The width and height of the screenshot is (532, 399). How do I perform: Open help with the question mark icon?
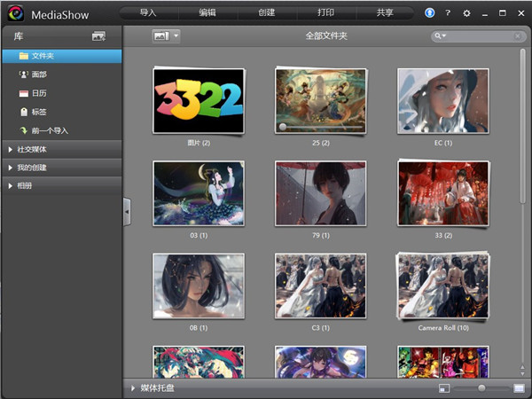click(x=448, y=12)
